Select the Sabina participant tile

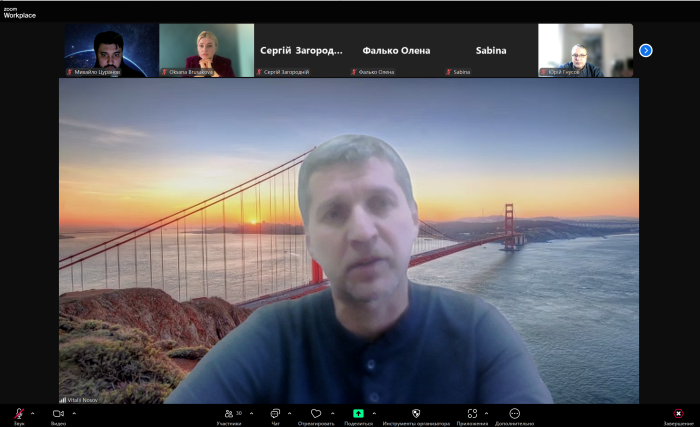[x=490, y=50]
